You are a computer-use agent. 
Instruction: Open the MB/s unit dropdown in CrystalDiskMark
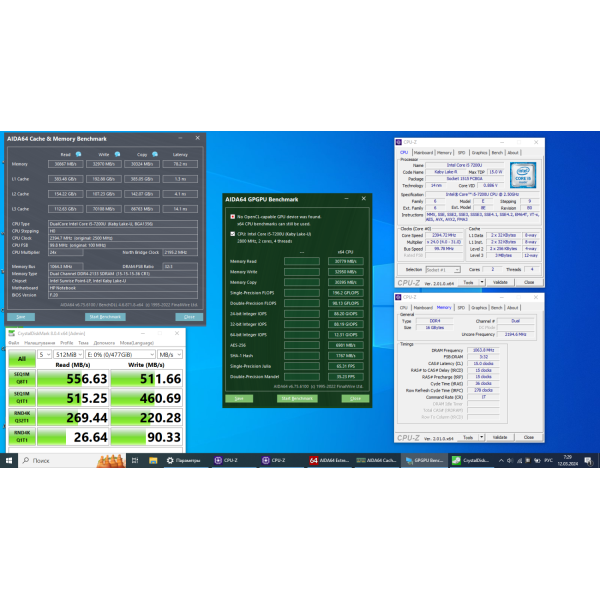(170, 355)
